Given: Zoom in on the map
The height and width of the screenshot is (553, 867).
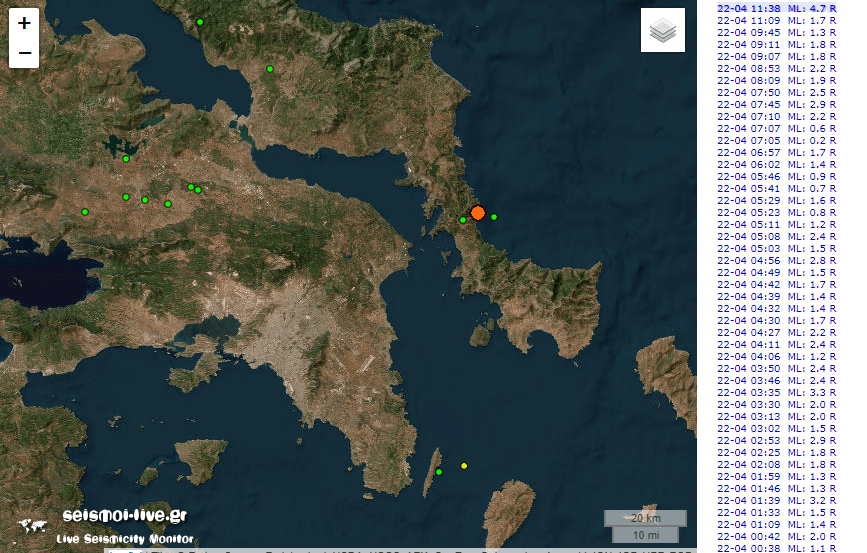Looking at the screenshot, I should pos(24,23).
